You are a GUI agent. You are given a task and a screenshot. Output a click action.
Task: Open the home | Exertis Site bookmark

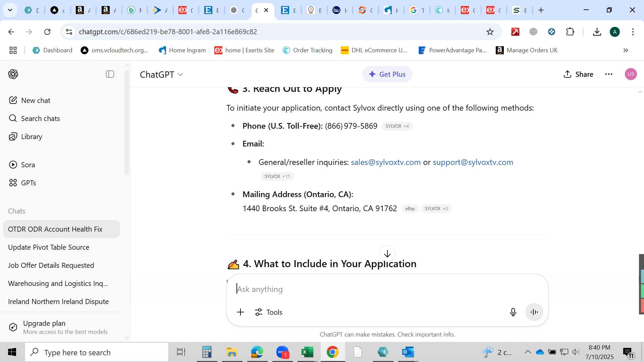244,50
